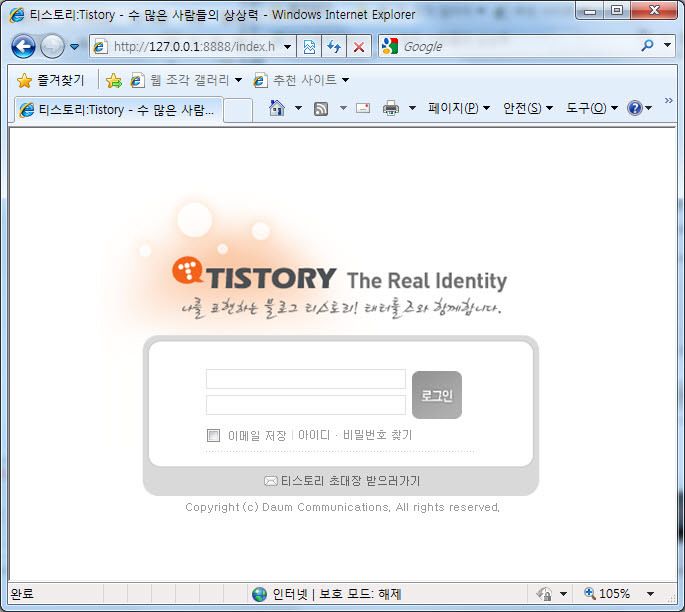This screenshot has width=685, height=612.
Task: Open Favorites (즐겨찾기) panel
Action: click(x=50, y=80)
